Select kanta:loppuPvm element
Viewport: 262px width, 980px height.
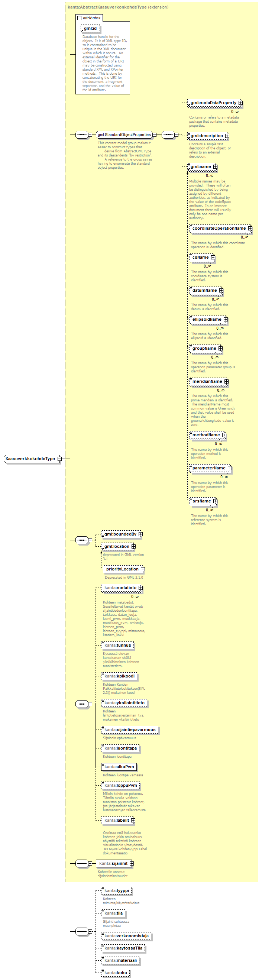tap(120, 786)
